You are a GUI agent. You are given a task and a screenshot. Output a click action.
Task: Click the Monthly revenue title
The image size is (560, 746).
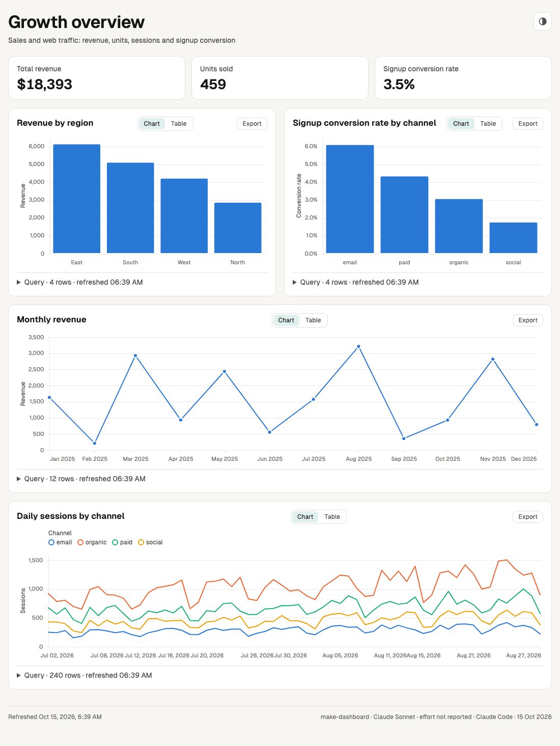point(51,320)
